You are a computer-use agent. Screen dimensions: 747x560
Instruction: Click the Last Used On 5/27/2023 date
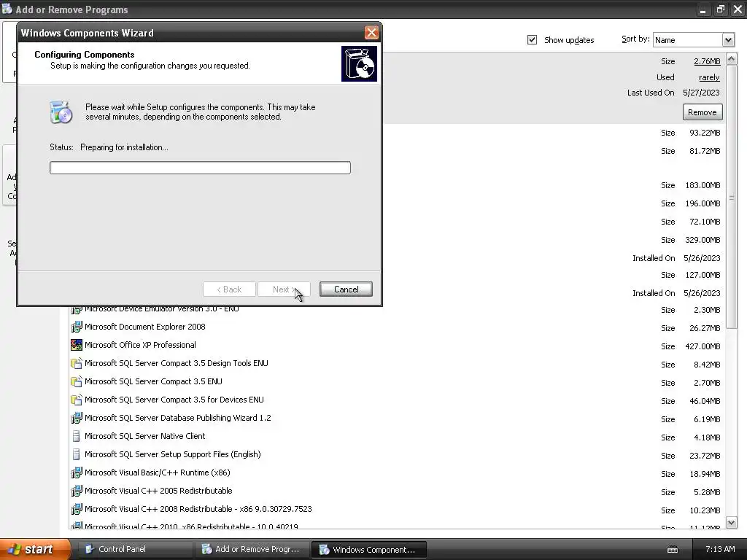701,93
